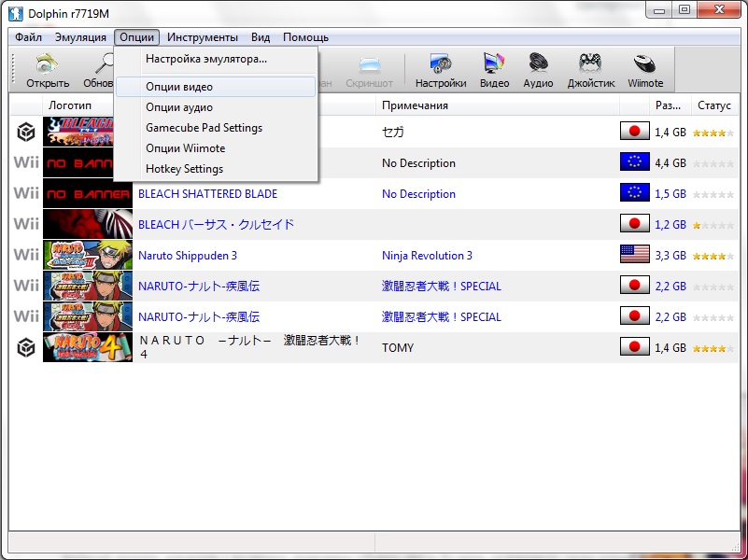Choose Gamecube Pad Settings entry
Image resolution: width=748 pixels, height=560 pixels.
pos(216,128)
